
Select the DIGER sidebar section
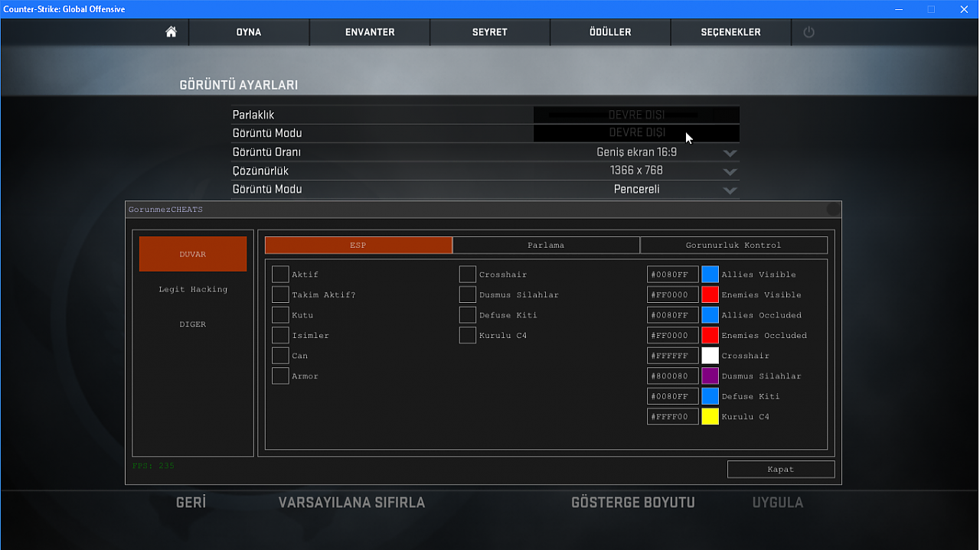pyautogui.click(x=193, y=324)
